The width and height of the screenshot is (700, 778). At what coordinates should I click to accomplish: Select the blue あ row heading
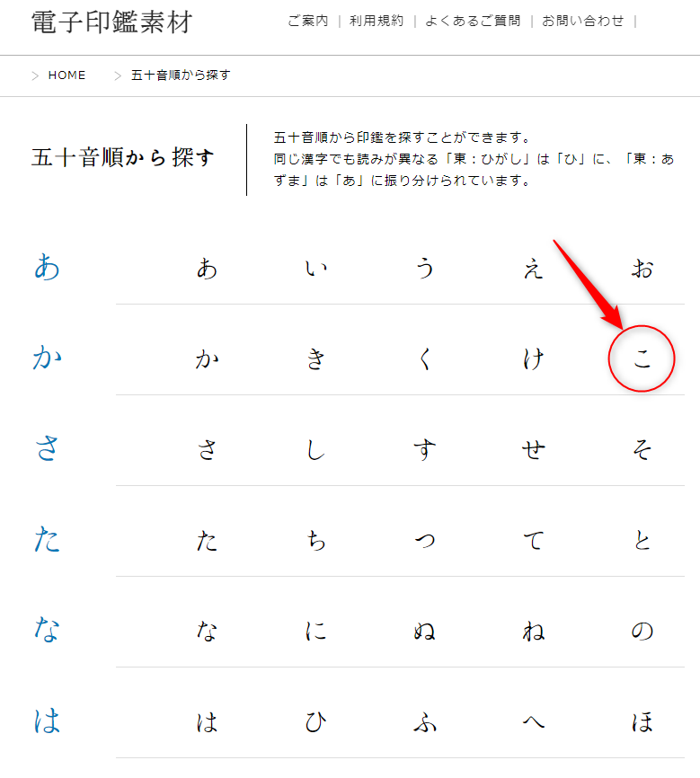point(47,267)
